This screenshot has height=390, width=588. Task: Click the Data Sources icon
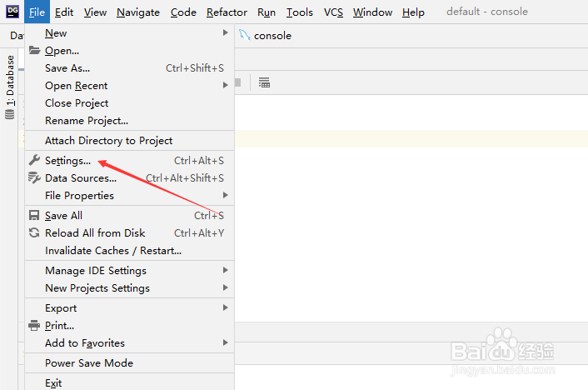click(x=34, y=178)
